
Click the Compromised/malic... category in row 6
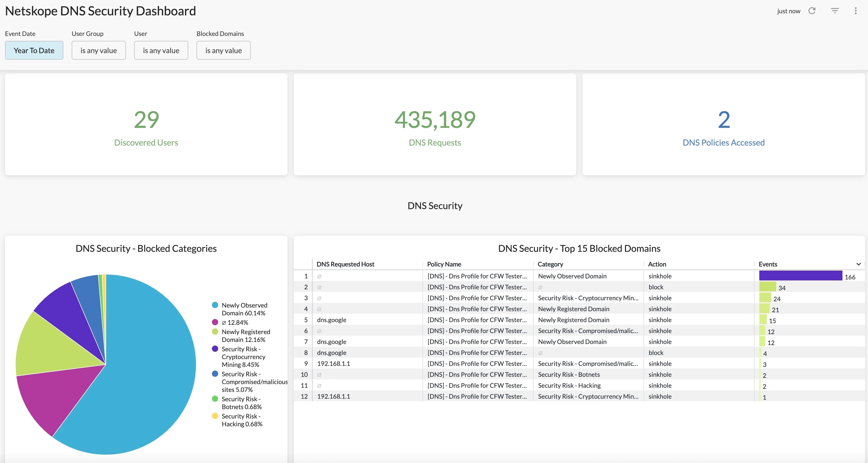(x=588, y=331)
